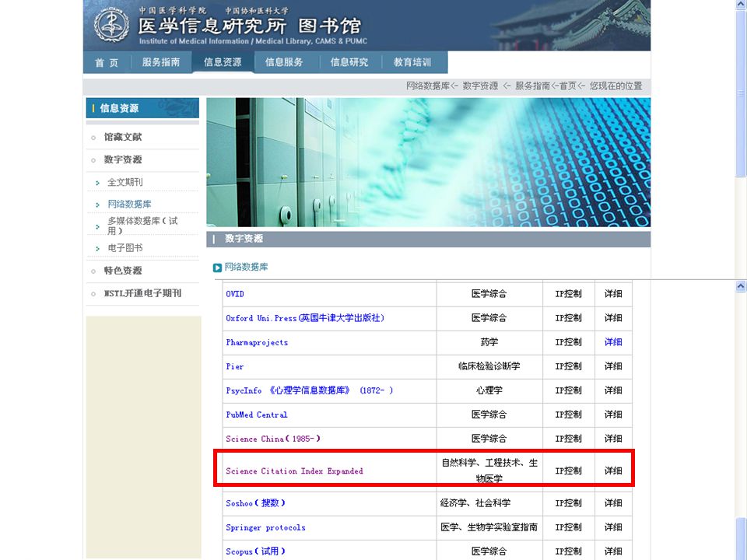Click 详细 in the Springer protocols row

pyautogui.click(x=613, y=527)
